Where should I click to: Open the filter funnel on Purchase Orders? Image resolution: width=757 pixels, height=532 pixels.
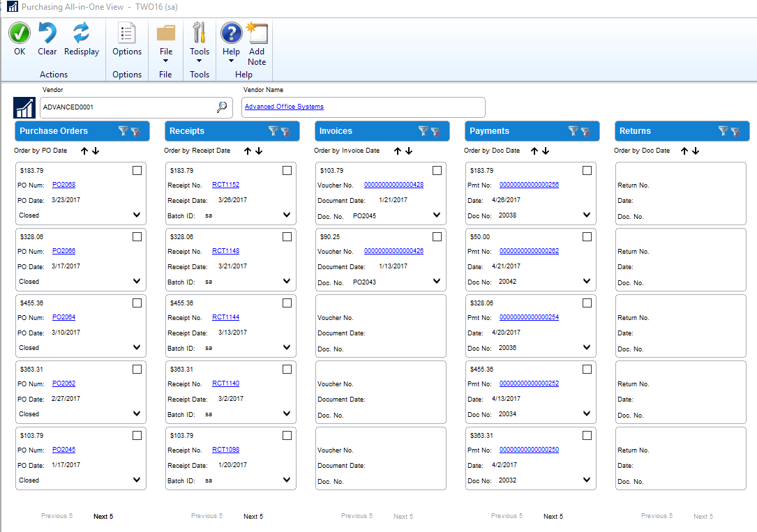click(x=123, y=131)
